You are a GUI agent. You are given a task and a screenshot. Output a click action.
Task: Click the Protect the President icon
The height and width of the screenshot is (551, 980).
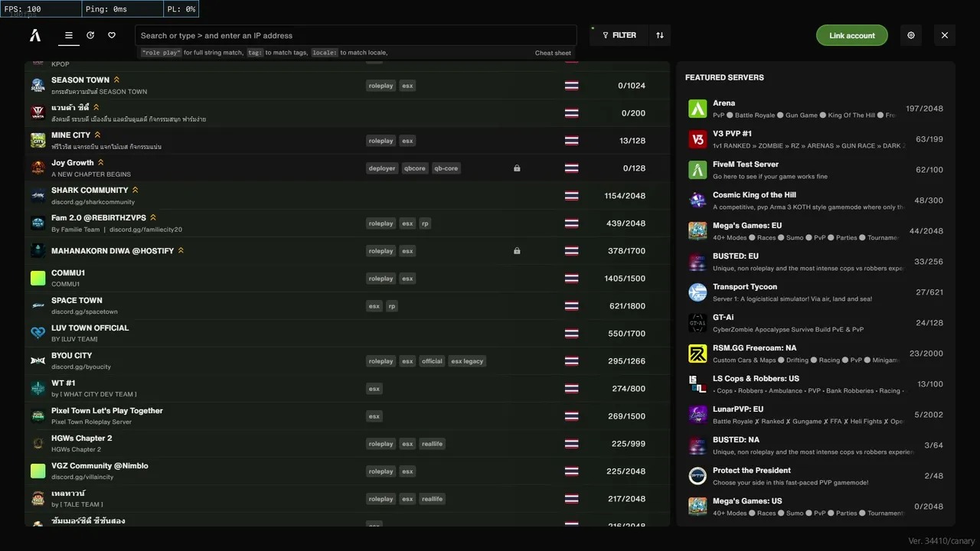point(697,476)
